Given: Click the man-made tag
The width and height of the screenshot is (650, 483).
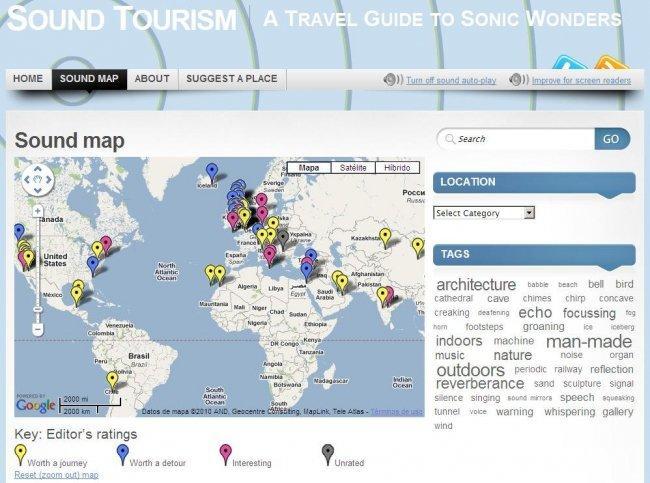Looking at the screenshot, I should click(x=589, y=342).
